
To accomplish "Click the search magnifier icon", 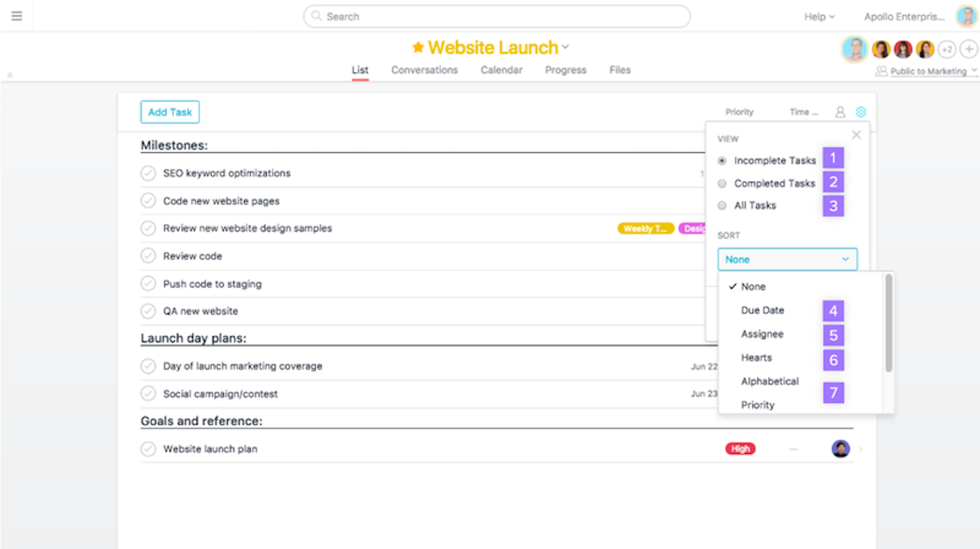I will pyautogui.click(x=316, y=16).
